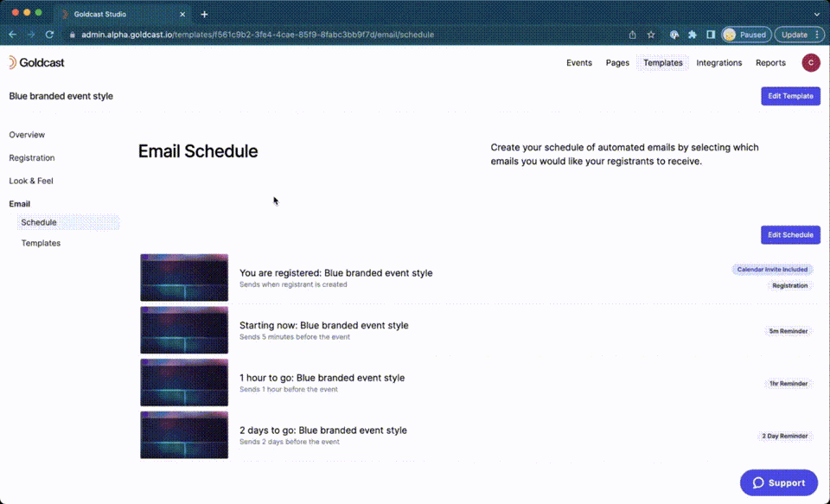The width and height of the screenshot is (830, 504).
Task: Click the browser back arrow
Action: 13,35
